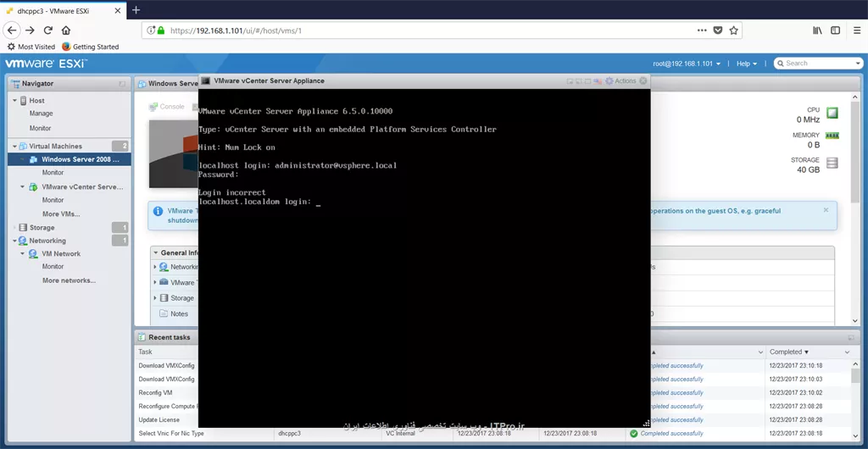Select Manage under Host
Image resolution: width=868 pixels, height=449 pixels.
[x=41, y=114]
